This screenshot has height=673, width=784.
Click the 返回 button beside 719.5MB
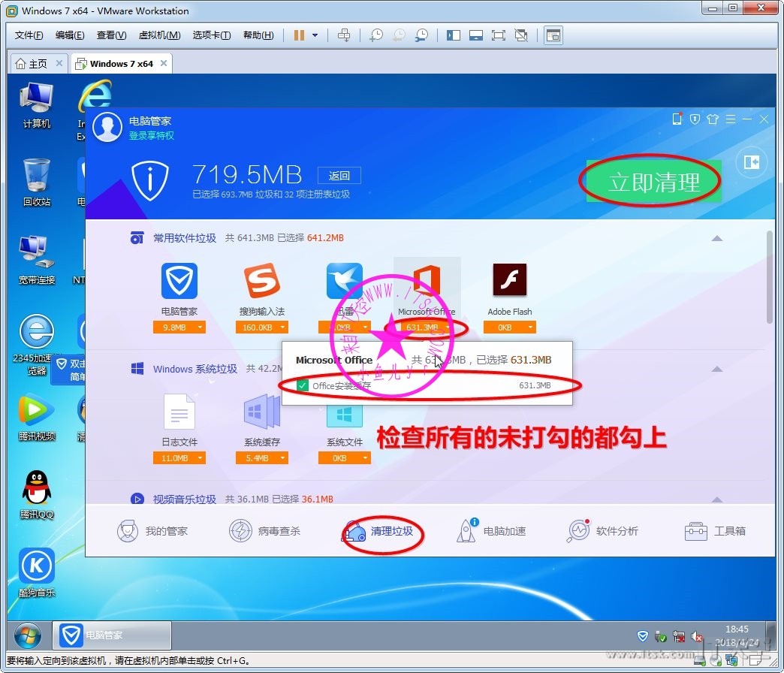click(339, 176)
